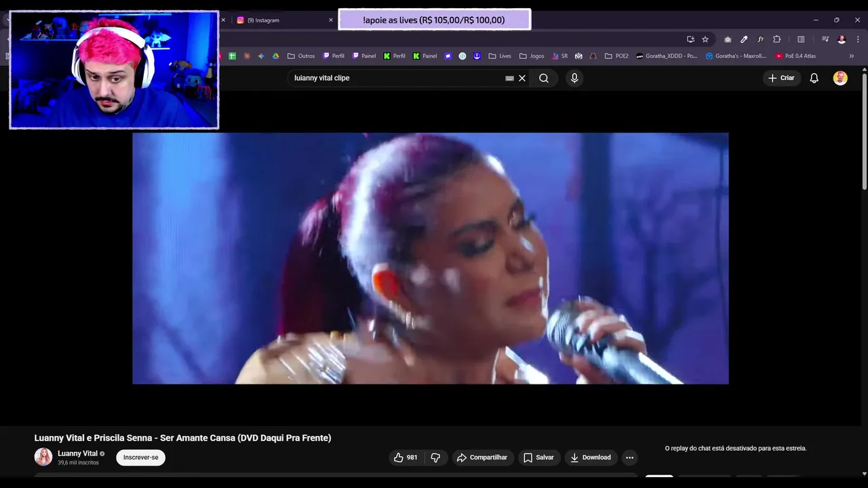Click the YouTube search magnifier button
This screenshot has width=868, height=488.
[544, 78]
